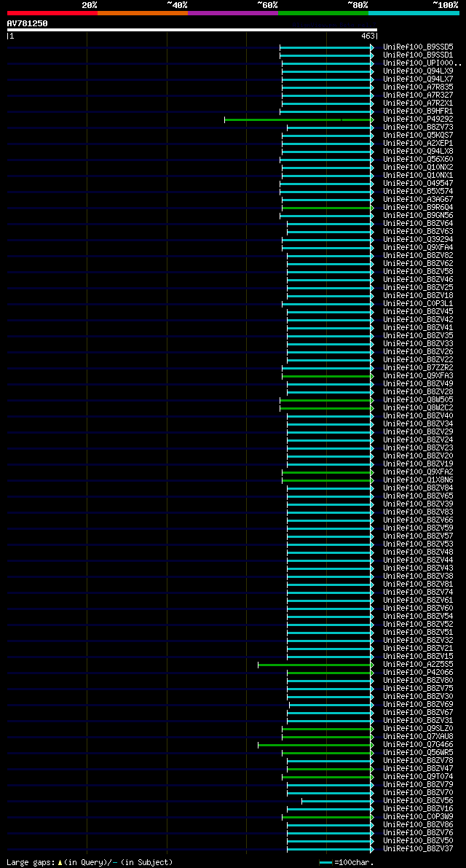
Task: Click the red segment of the identity color scale
Action: (x=52, y=12)
